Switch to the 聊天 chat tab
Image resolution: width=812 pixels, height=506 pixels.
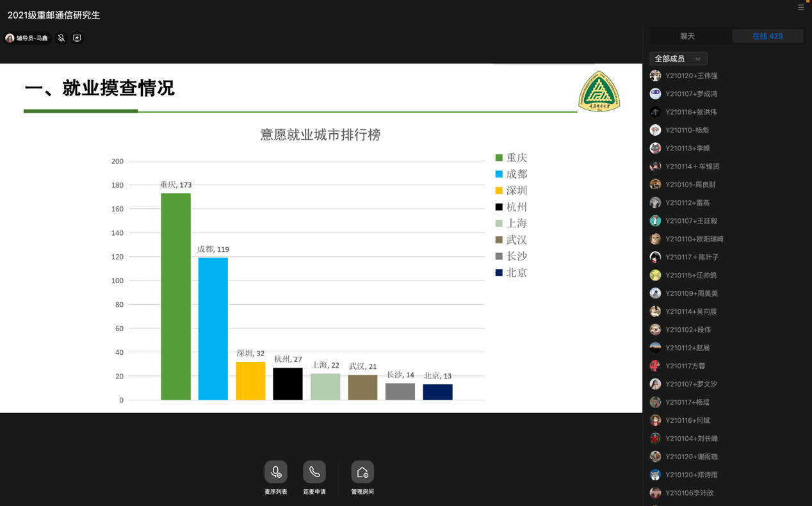(687, 37)
